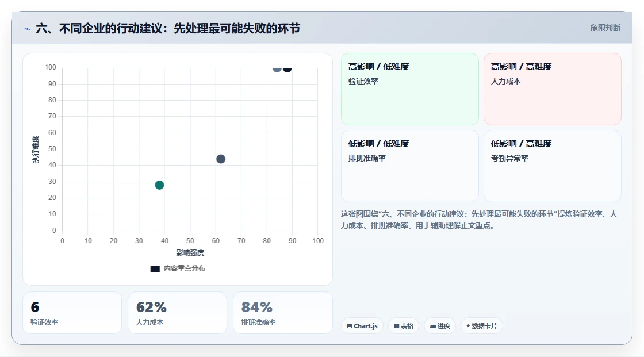Click the teal data point on scatter chart
Image resolution: width=644 pixels, height=357 pixels.
pyautogui.click(x=159, y=185)
